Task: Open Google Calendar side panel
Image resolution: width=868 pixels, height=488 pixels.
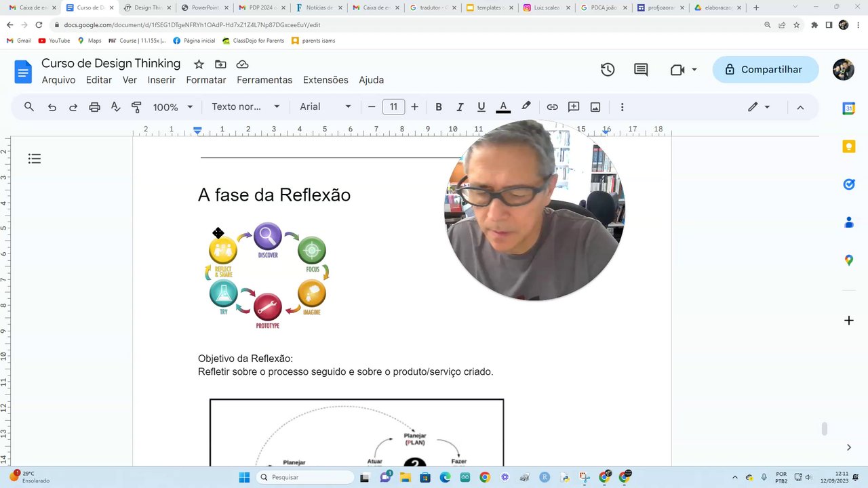Action: coord(849,108)
